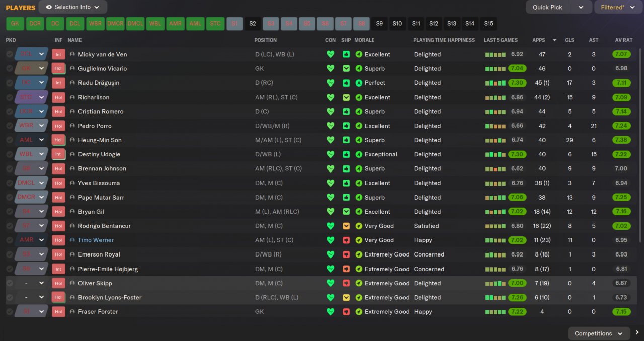Viewport: 644px width, 341px height.
Task: Click the Quick Pick button
Action: [x=548, y=7]
